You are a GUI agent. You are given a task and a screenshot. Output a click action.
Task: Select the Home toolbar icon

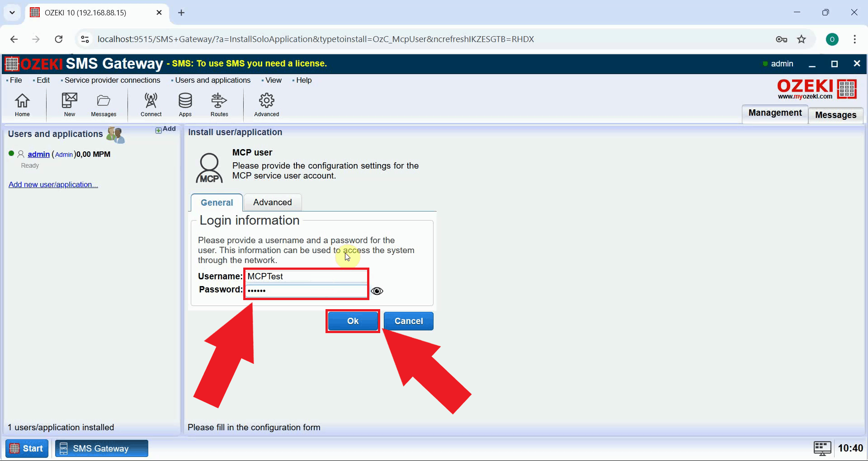click(x=22, y=104)
